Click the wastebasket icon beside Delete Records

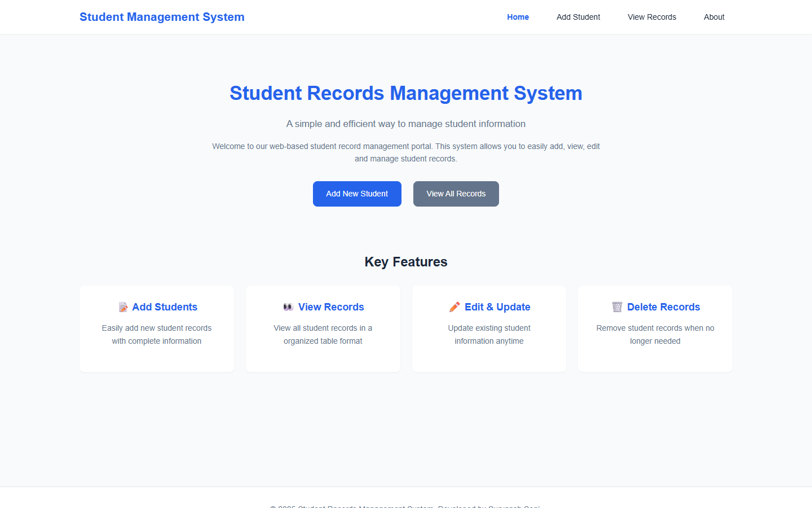[617, 306]
